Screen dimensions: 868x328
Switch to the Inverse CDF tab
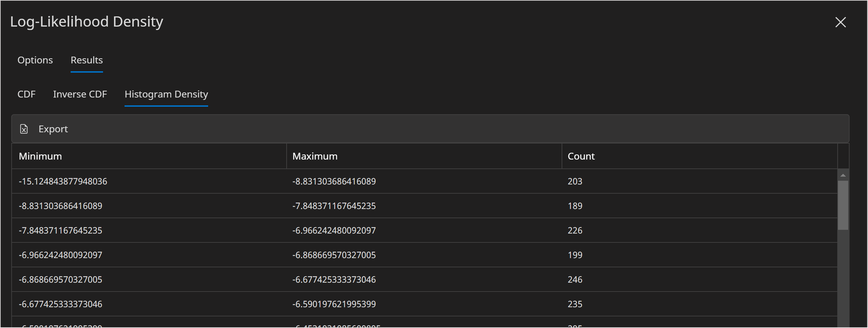pos(80,94)
